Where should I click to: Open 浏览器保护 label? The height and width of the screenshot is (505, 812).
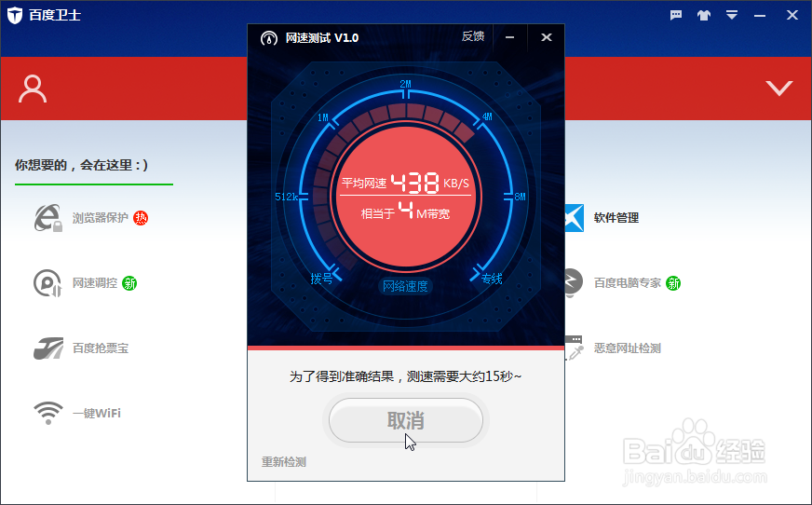click(x=100, y=217)
